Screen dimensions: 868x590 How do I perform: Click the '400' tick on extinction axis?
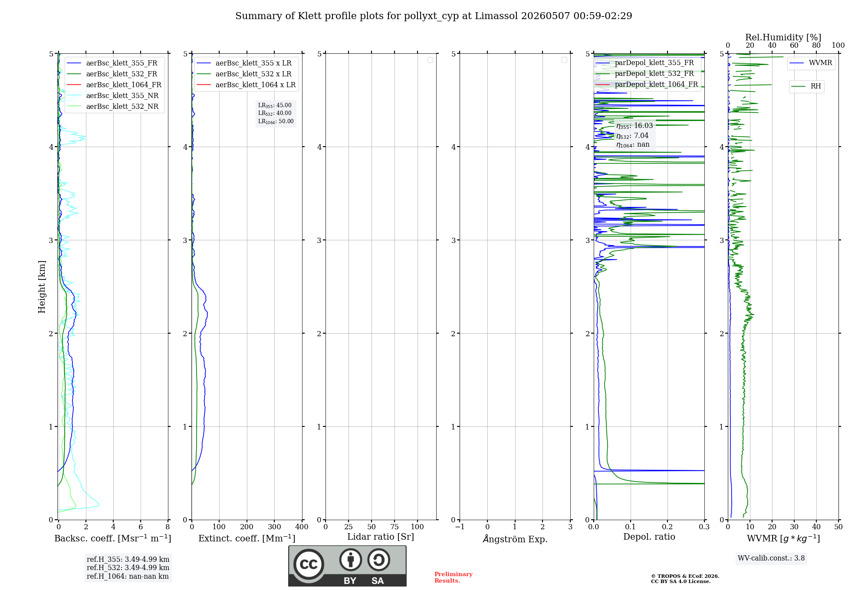pyautogui.click(x=302, y=527)
